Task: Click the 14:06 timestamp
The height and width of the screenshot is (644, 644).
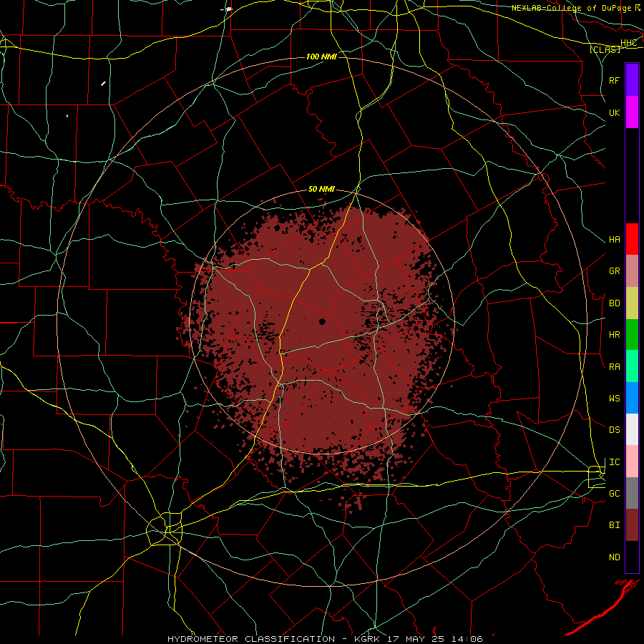Action: point(467,639)
